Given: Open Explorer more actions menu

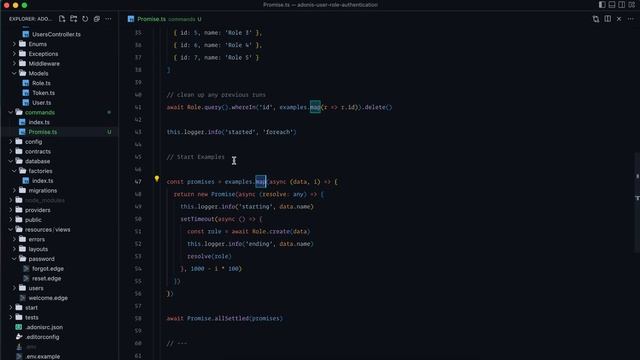Looking at the screenshot, I should [108, 19].
